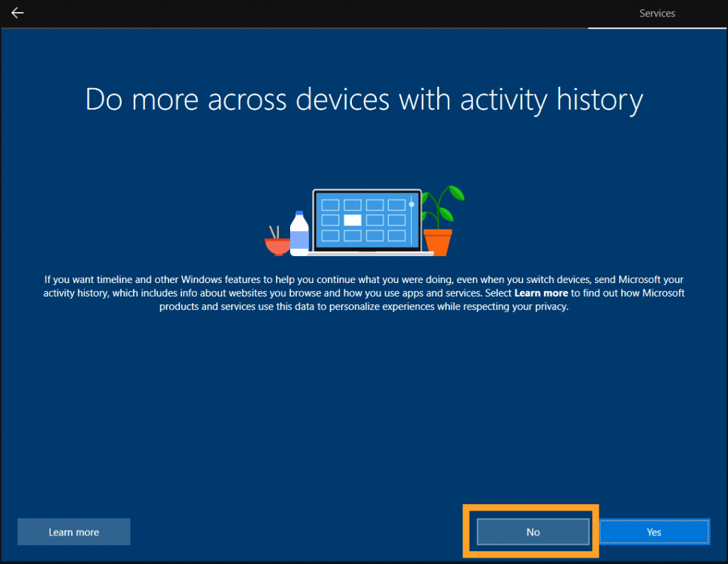728x564 pixels.
Task: Click the activity history heading text
Action: (364, 100)
